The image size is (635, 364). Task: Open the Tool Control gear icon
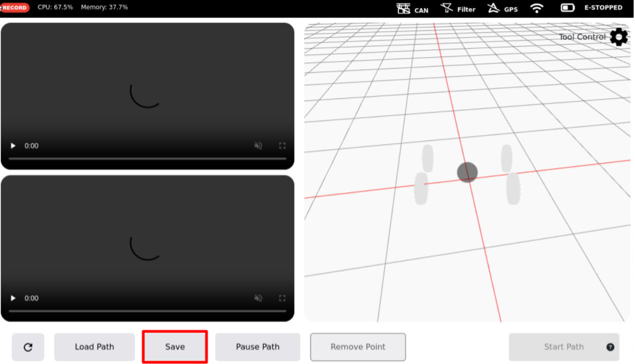click(619, 37)
